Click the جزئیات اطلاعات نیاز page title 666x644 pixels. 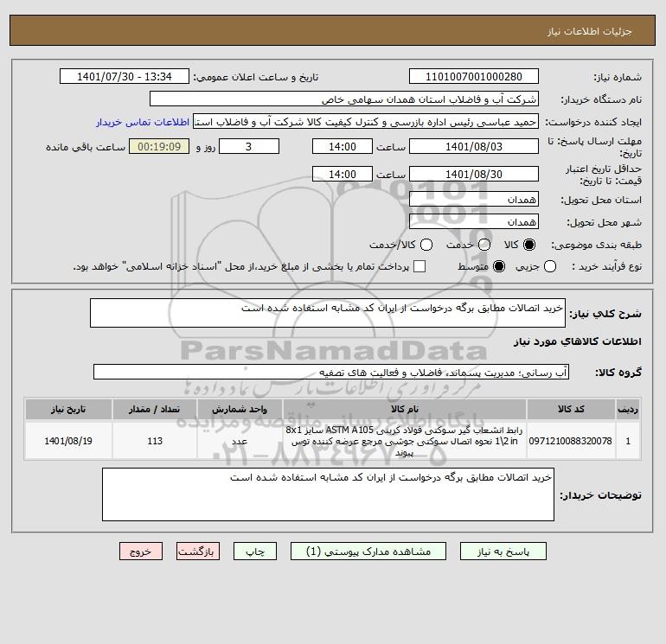[590, 32]
